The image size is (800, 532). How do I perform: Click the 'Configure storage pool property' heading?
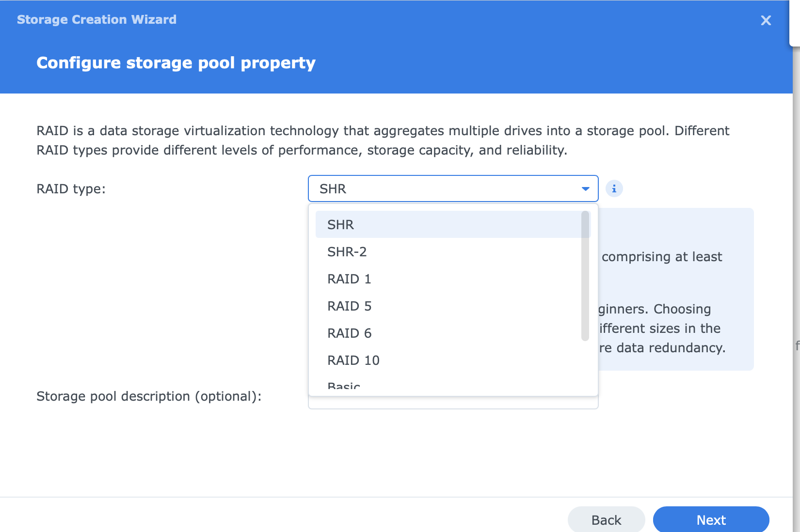[x=176, y=63]
